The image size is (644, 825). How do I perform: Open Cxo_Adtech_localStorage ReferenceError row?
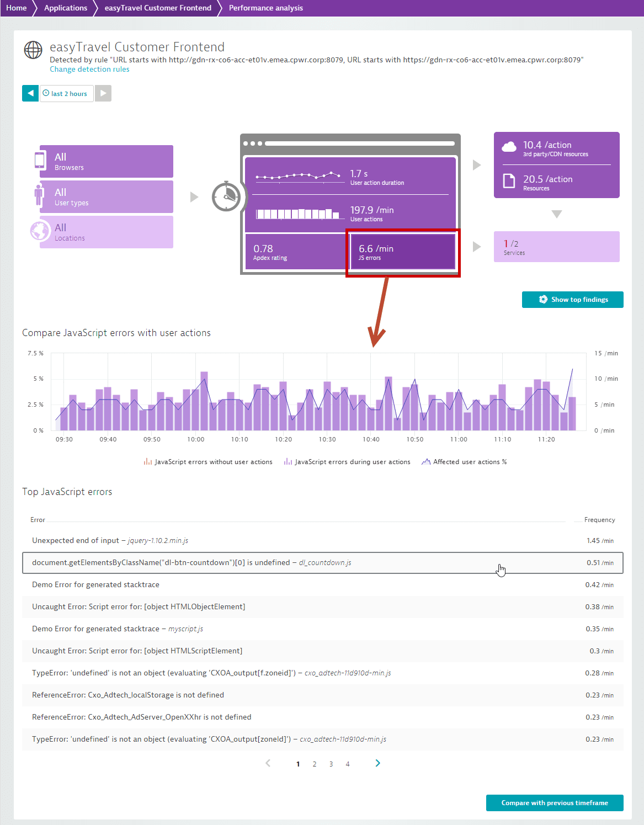point(323,695)
